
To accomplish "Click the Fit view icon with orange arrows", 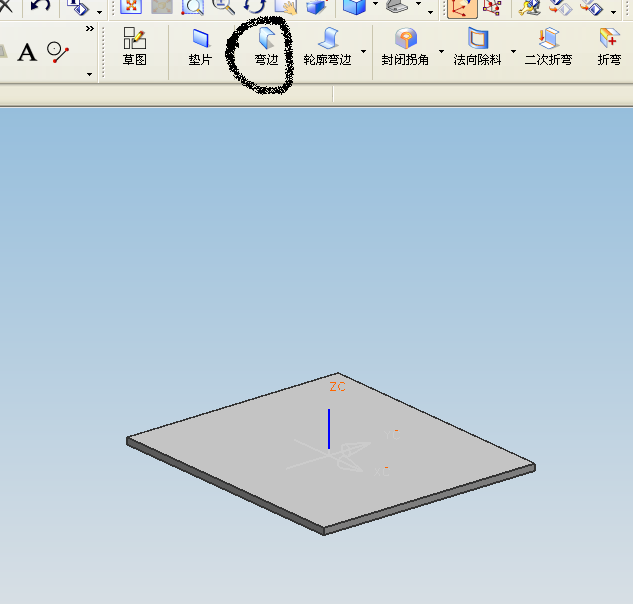I will [x=131, y=6].
